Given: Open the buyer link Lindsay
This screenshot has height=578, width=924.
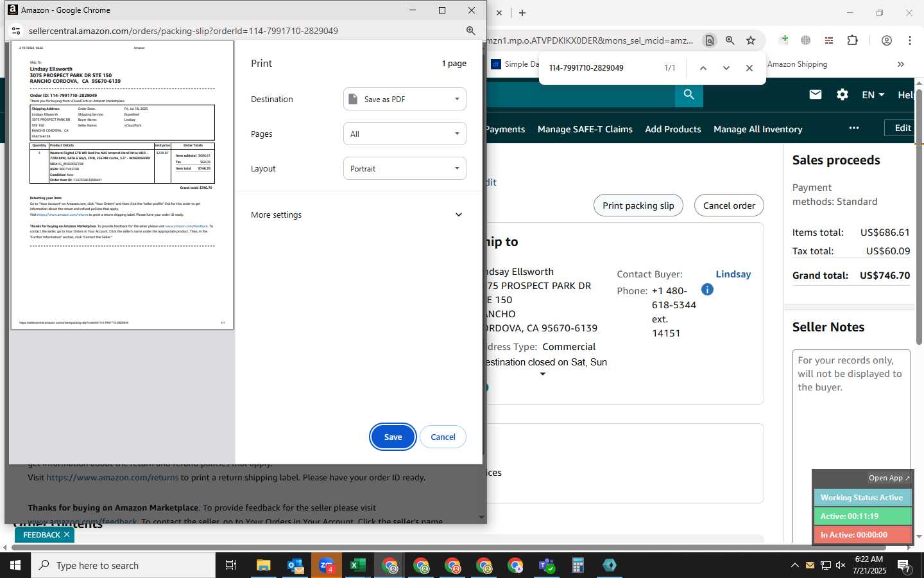Looking at the screenshot, I should [733, 274].
